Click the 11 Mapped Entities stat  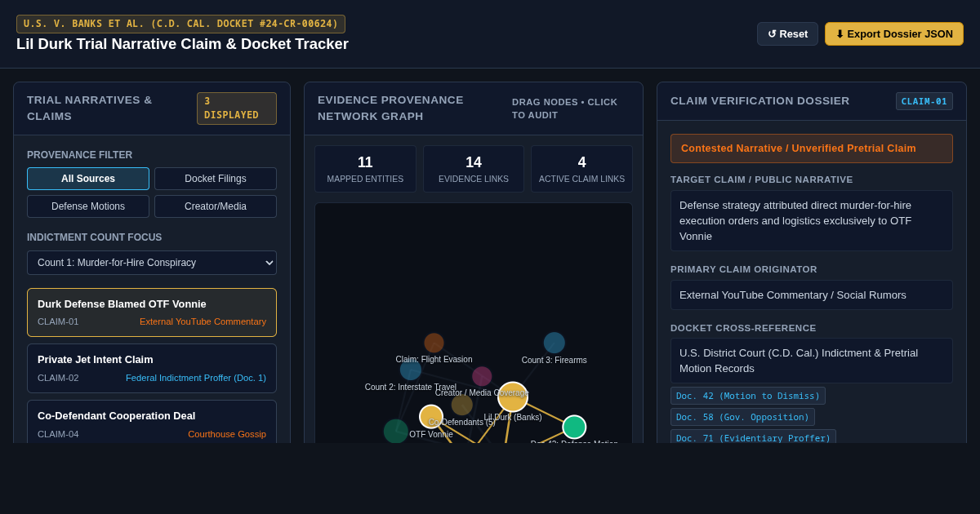coord(365,169)
